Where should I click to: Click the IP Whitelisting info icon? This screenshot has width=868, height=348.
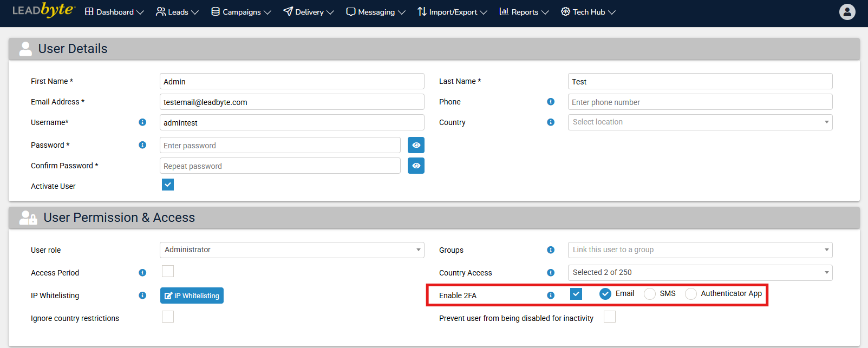click(142, 296)
